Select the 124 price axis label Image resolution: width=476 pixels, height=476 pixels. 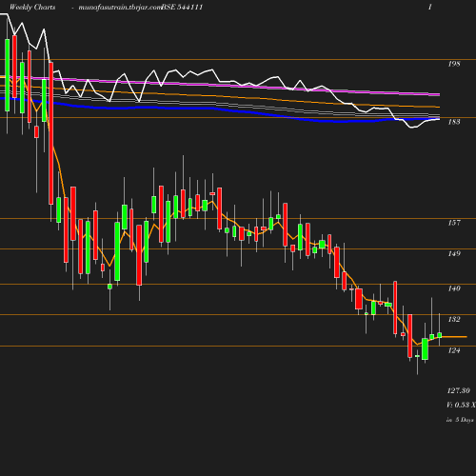coord(454,350)
